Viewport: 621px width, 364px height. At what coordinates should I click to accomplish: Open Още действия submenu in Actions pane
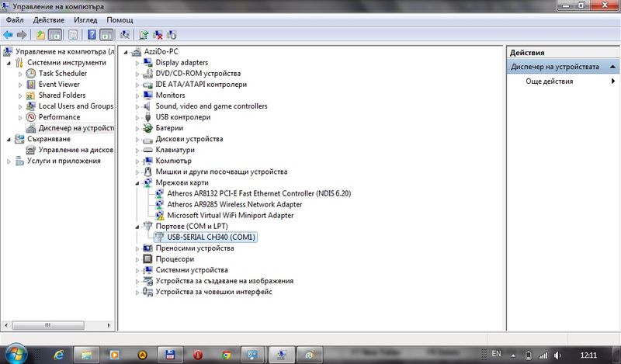549,81
